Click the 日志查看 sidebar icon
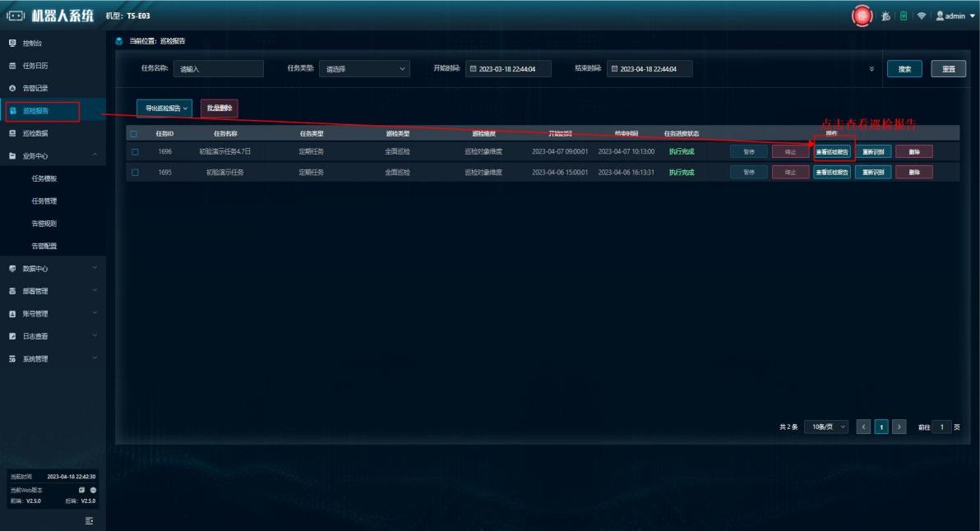 pyautogui.click(x=12, y=336)
